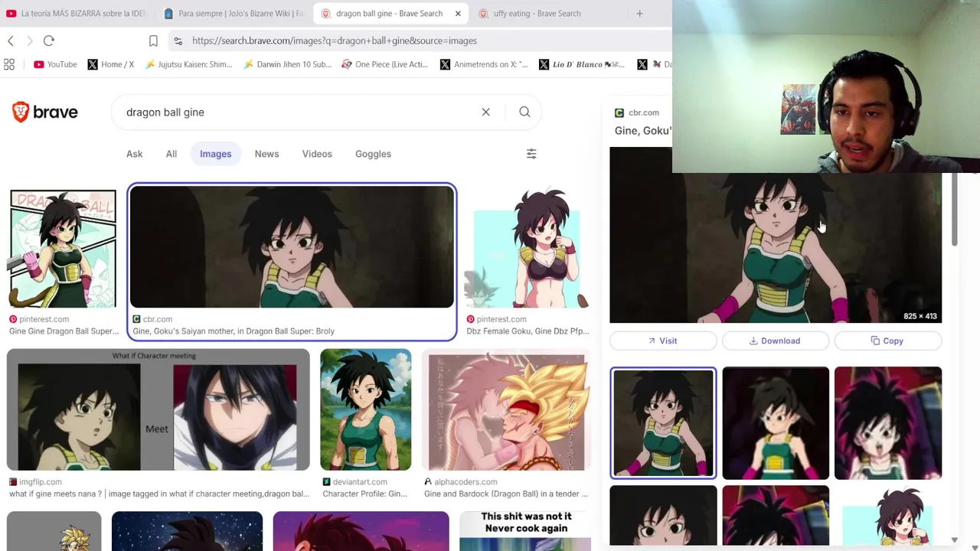Close the dragon ball gine tab
This screenshot has height=551, width=980.
click(x=458, y=13)
